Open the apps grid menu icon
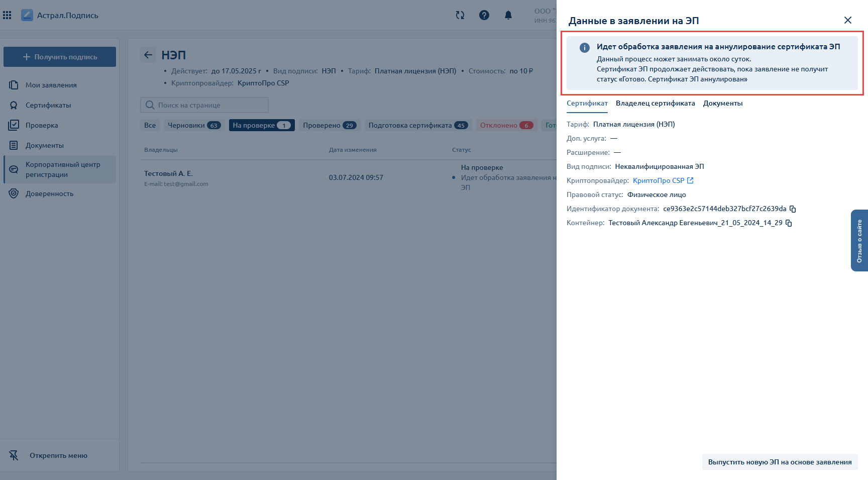Image resolution: width=868 pixels, height=480 pixels. pos(7,15)
